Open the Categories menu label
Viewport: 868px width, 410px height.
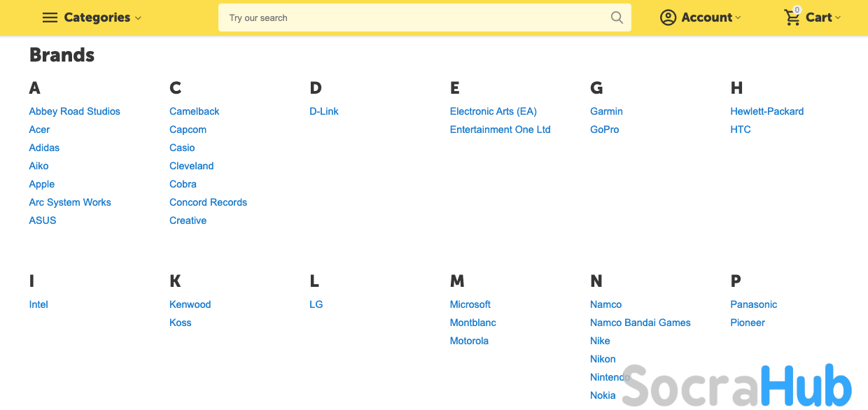click(x=97, y=17)
